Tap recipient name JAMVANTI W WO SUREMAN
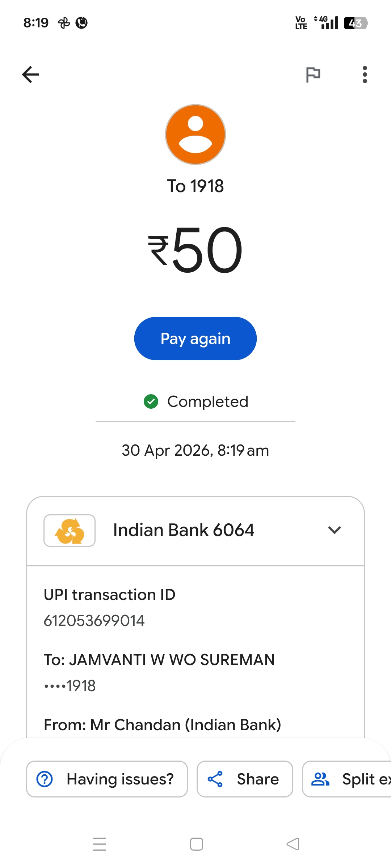 [172, 660]
